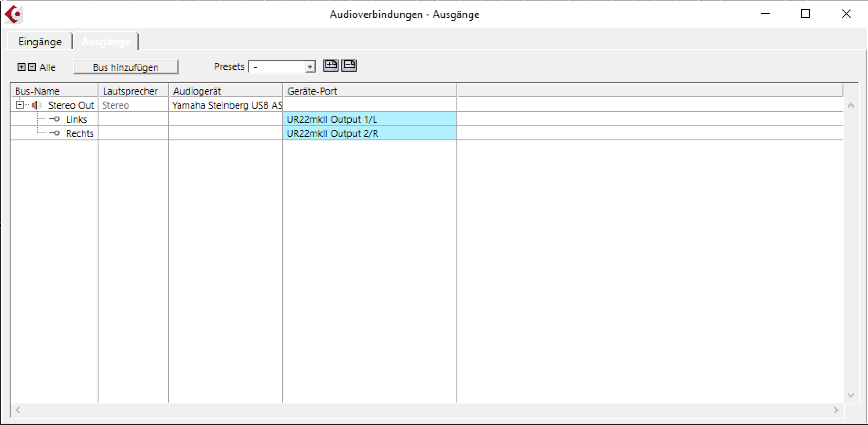Click the Cubase logo in title bar
Viewport: 868px width, 425px height.
13,15
